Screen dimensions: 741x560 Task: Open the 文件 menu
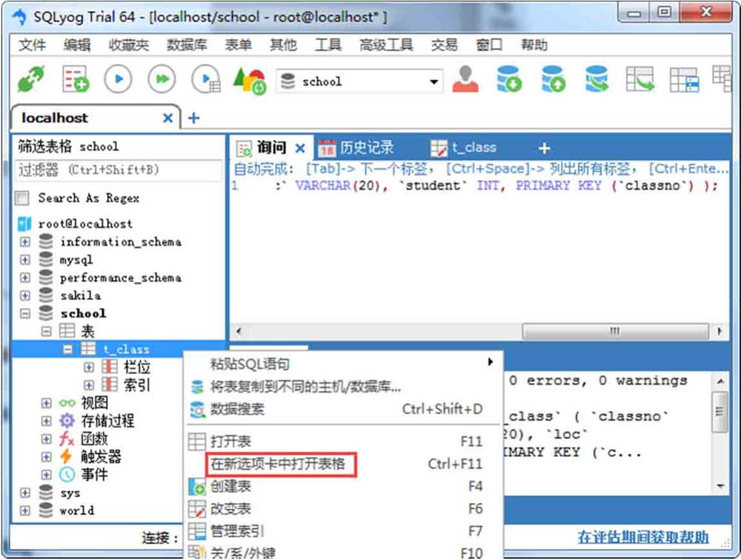pos(32,45)
